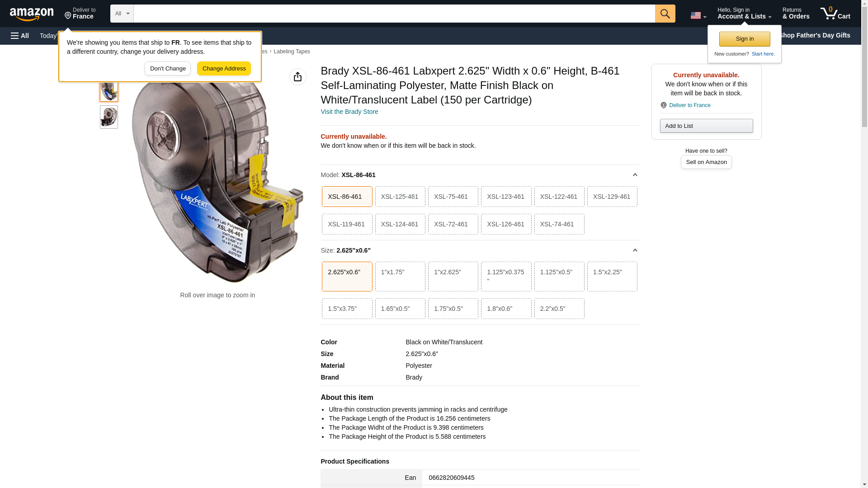Open the shopping cart

pyautogui.click(x=835, y=14)
